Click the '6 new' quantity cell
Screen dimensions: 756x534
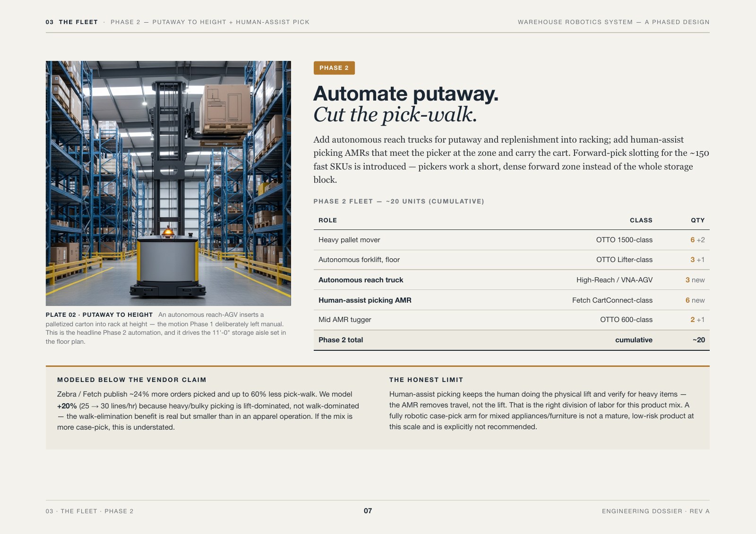click(x=695, y=300)
